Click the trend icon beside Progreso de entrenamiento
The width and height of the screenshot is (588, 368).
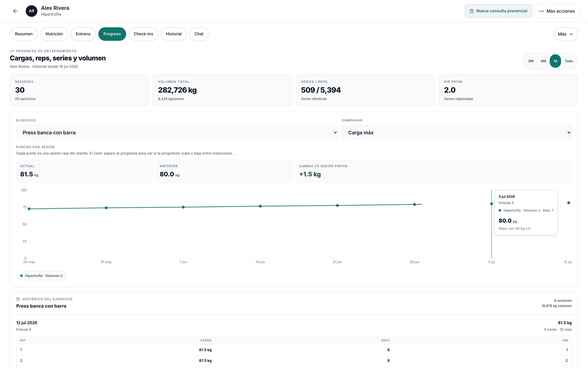click(12, 51)
